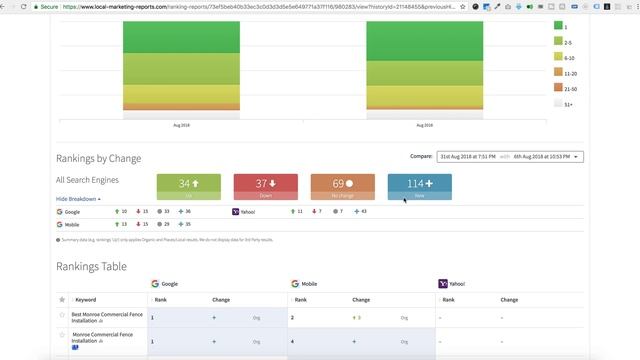The image size is (640, 360).
Task: Click the Rankings by Change section heading
Action: (x=98, y=158)
